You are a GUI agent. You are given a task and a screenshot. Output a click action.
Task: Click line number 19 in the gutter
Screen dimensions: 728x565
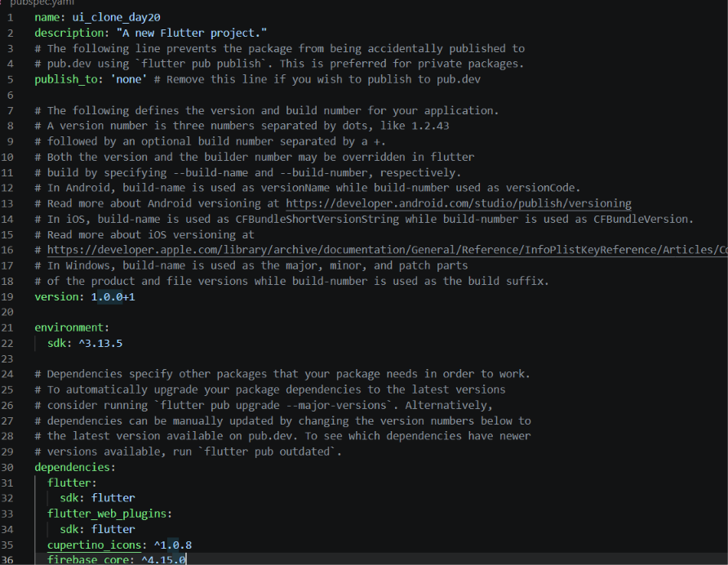click(x=7, y=296)
